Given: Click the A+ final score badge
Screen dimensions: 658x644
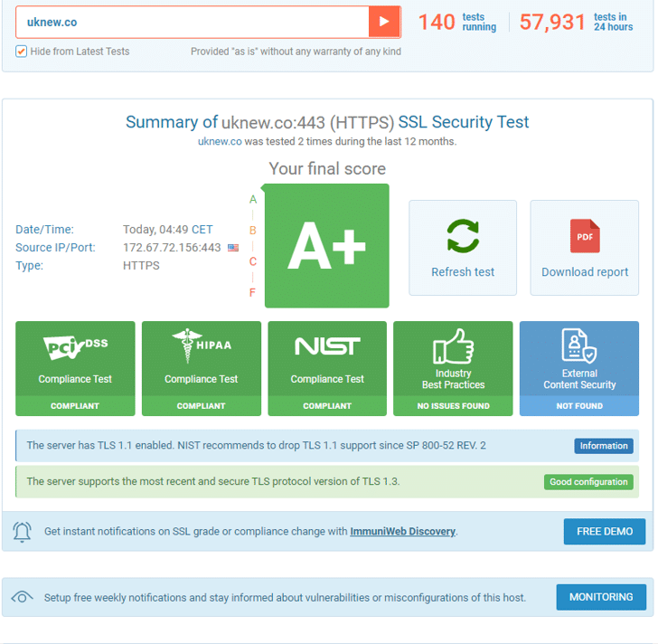Looking at the screenshot, I should click(326, 246).
